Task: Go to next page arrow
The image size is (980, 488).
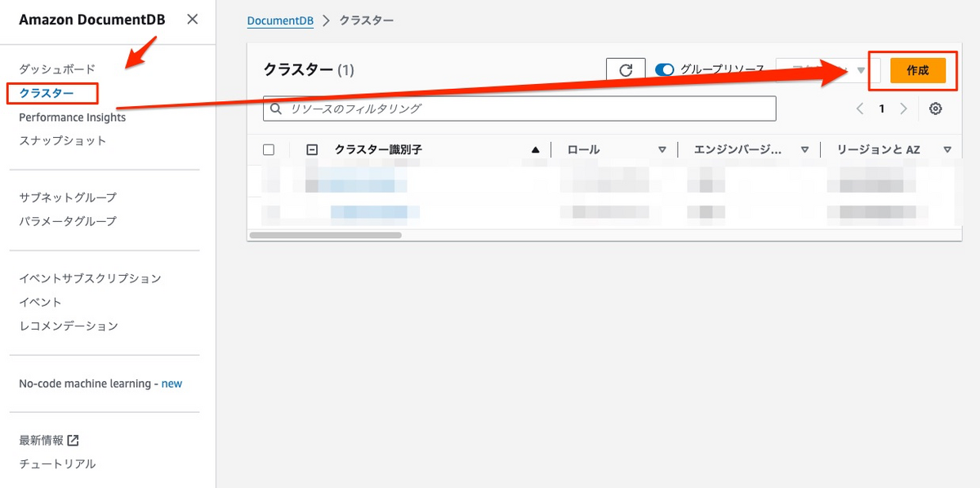Action: pos(903,109)
